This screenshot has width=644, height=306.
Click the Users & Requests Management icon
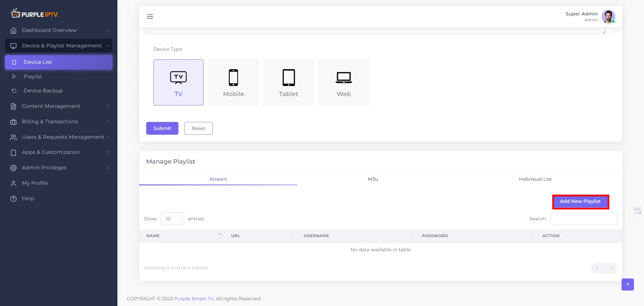coord(13,137)
